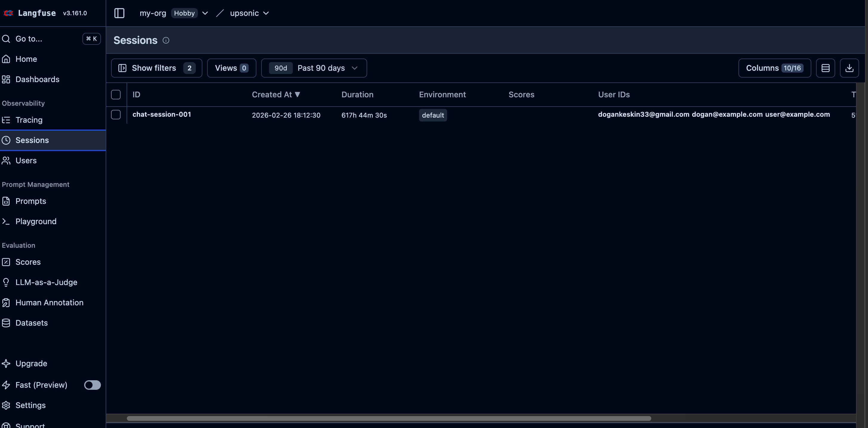
Task: Open the upsonic project dropdown
Action: tap(249, 13)
